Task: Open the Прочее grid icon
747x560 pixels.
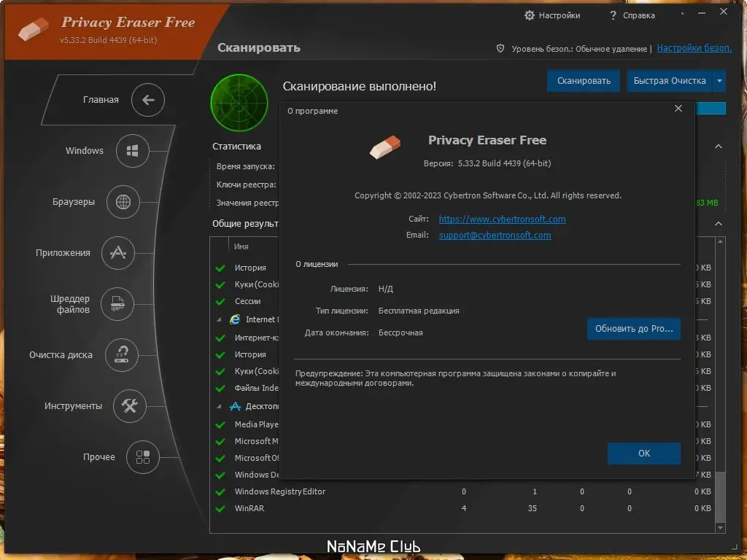Action: coord(142,457)
